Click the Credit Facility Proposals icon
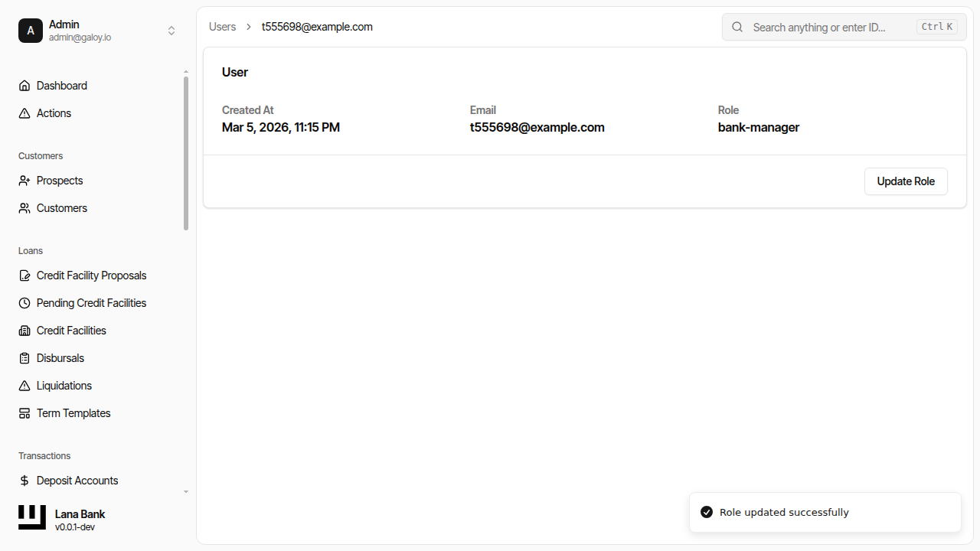This screenshot has width=980, height=551. pyautogui.click(x=24, y=275)
